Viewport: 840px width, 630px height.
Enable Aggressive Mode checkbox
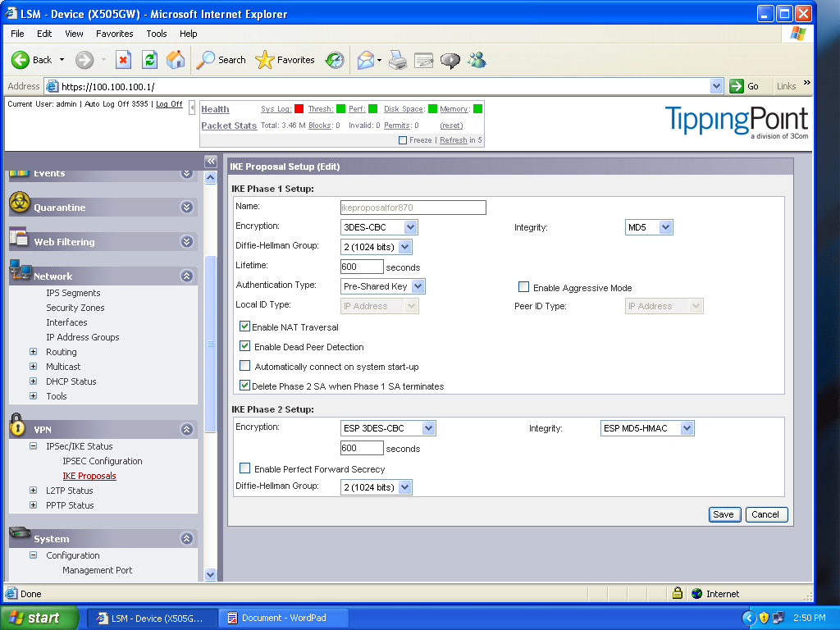523,287
